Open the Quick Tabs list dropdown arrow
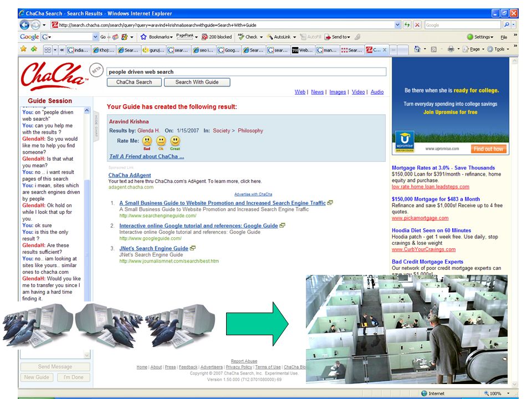The width and height of the screenshot is (532, 399). (55, 50)
